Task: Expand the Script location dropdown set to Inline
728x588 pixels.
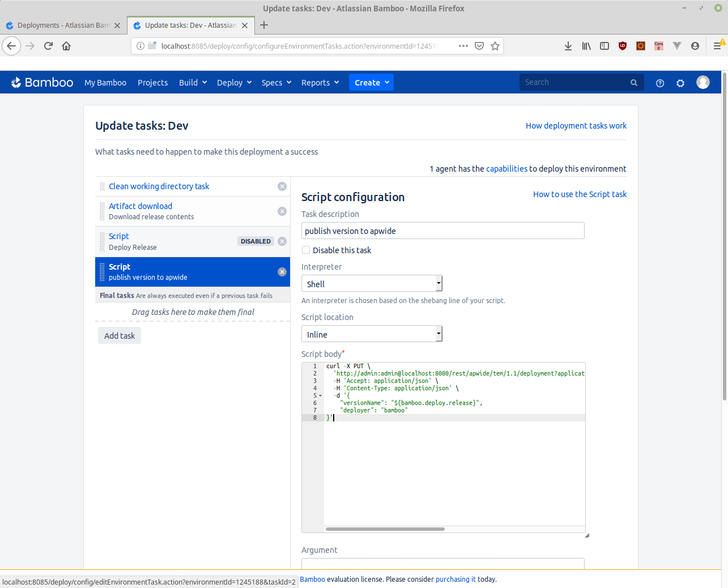Action: click(x=372, y=334)
